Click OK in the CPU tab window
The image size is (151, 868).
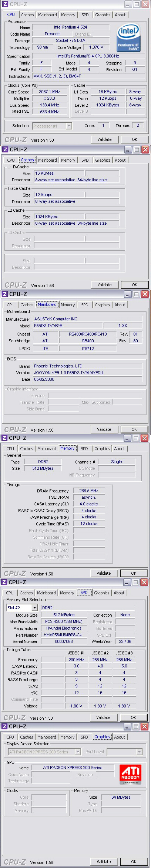click(134, 139)
